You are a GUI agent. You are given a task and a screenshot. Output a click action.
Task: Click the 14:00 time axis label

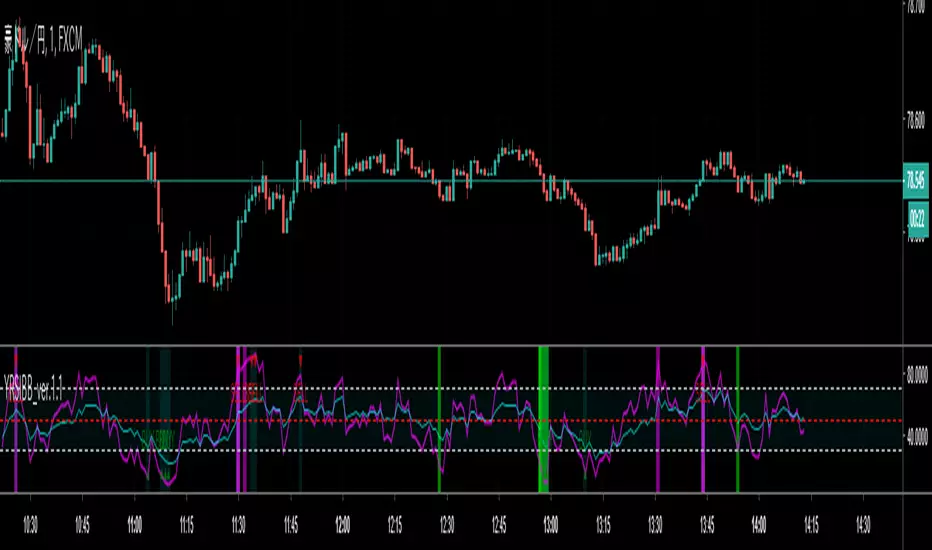[758, 525]
